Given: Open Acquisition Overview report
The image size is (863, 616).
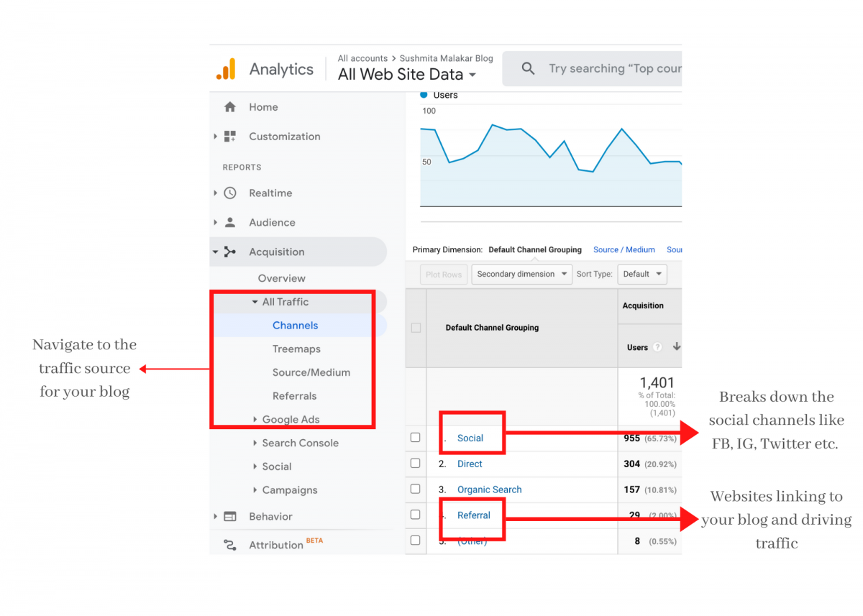Looking at the screenshot, I should (281, 278).
